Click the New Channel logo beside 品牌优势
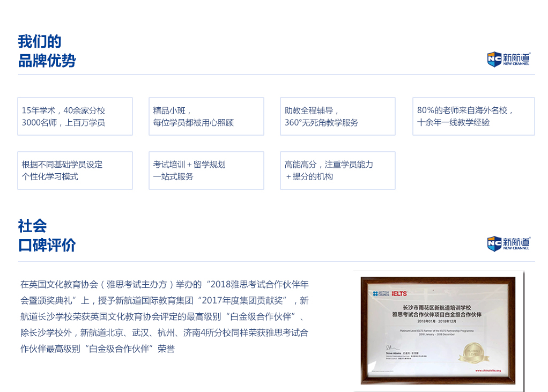 click(x=509, y=60)
